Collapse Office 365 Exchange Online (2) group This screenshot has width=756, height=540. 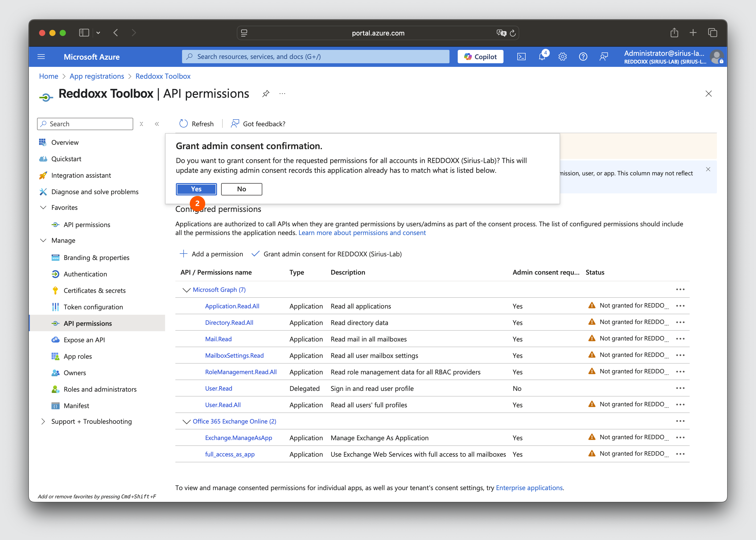[186, 422]
